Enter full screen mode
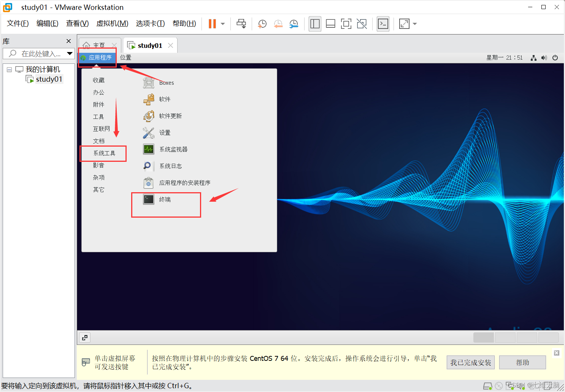This screenshot has height=392, width=565. (x=346, y=24)
